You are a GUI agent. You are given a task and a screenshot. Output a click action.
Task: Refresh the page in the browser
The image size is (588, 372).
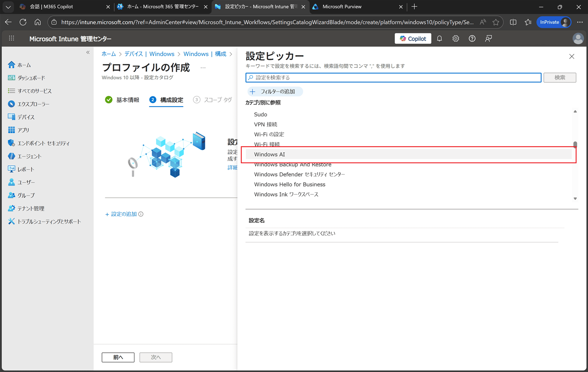tap(23, 22)
